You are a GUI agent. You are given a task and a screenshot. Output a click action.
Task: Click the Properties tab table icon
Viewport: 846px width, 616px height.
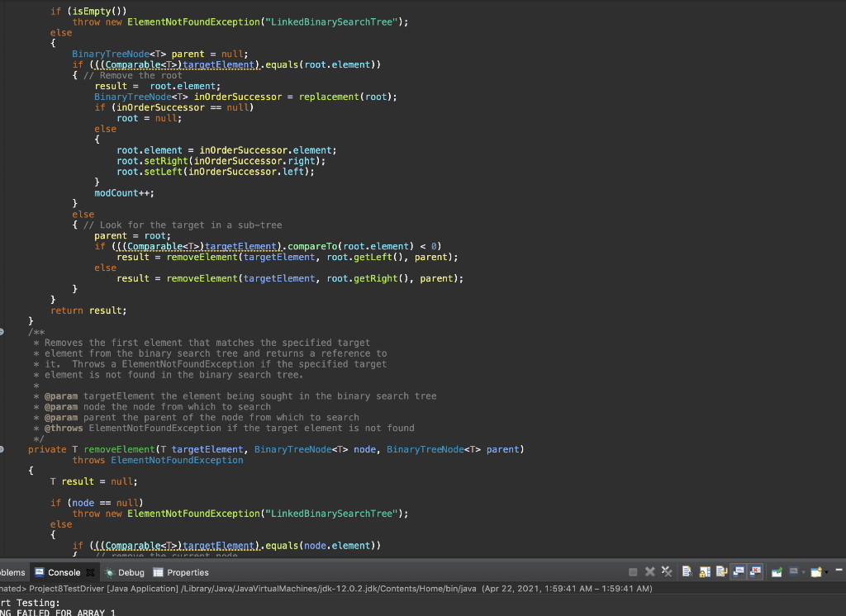[158, 572]
